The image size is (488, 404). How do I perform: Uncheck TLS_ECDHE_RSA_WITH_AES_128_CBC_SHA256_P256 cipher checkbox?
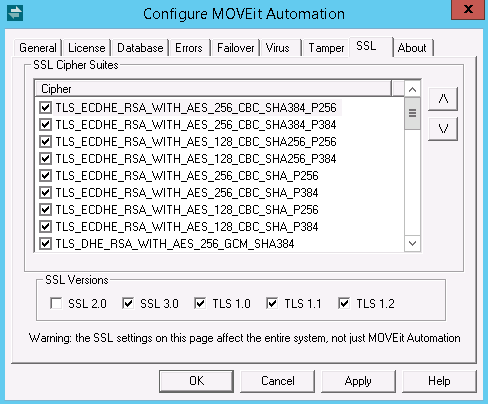[x=45, y=141]
